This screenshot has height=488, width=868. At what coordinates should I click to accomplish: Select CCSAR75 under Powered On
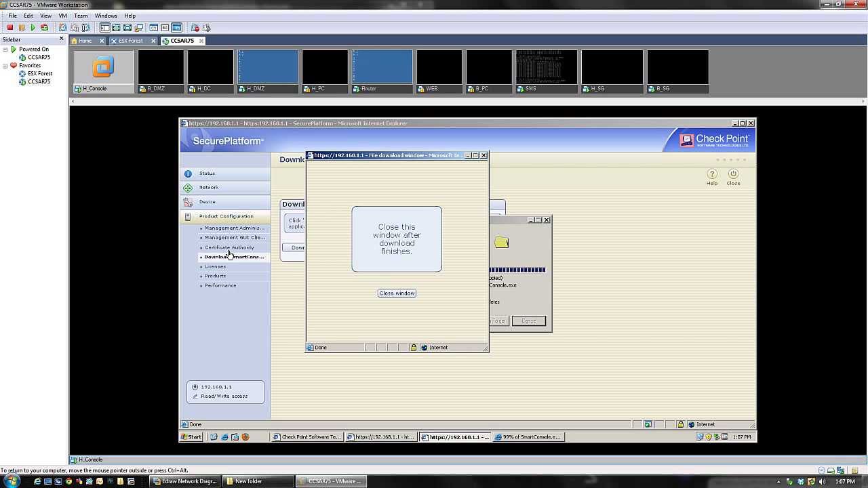[x=39, y=58]
